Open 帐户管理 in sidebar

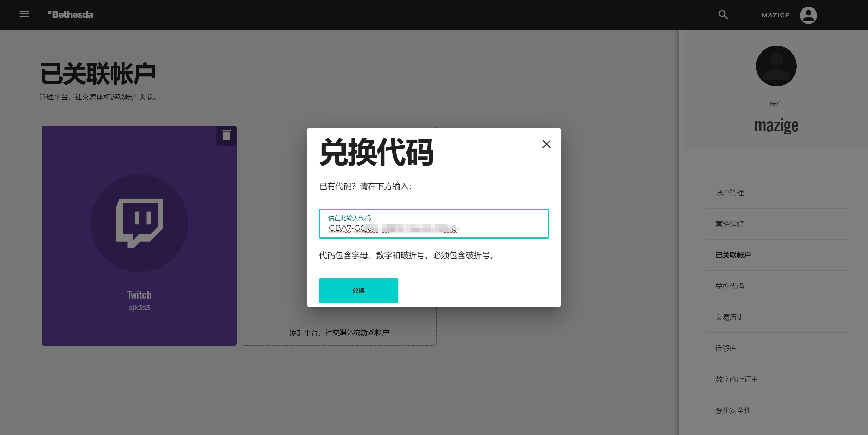click(729, 193)
